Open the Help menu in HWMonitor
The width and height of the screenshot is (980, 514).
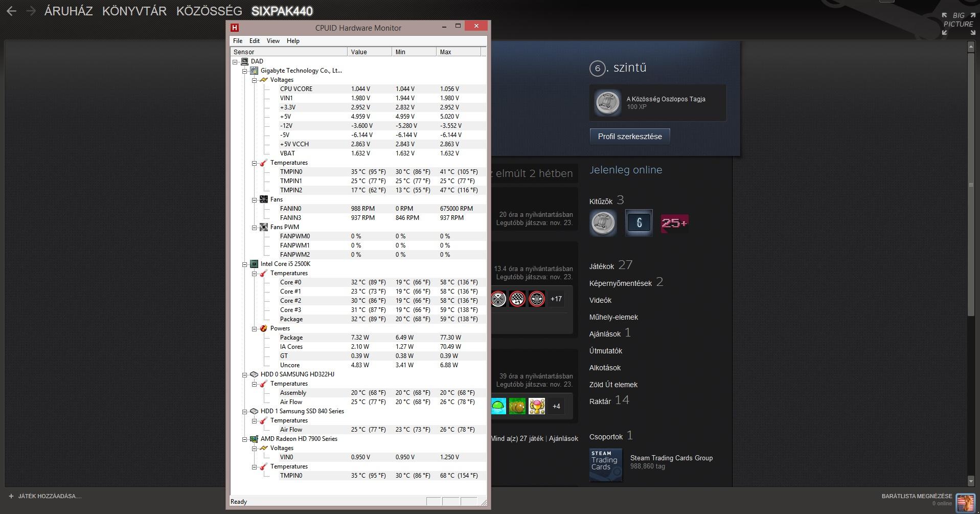[x=293, y=41]
